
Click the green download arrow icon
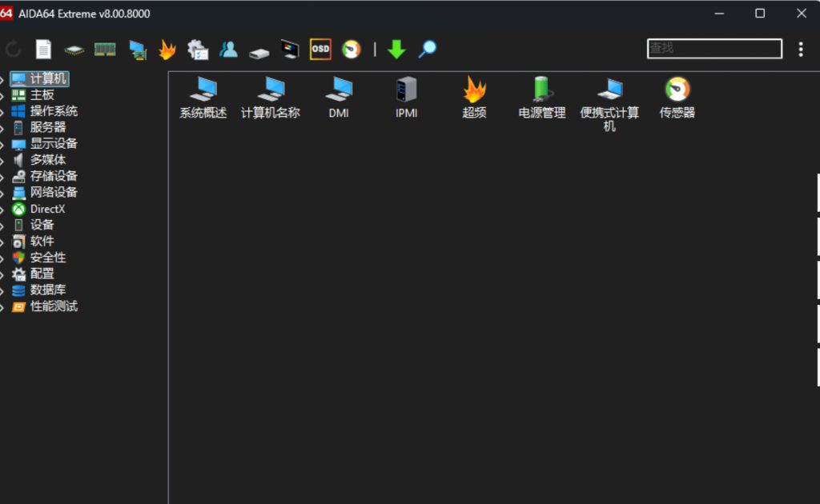coord(396,49)
